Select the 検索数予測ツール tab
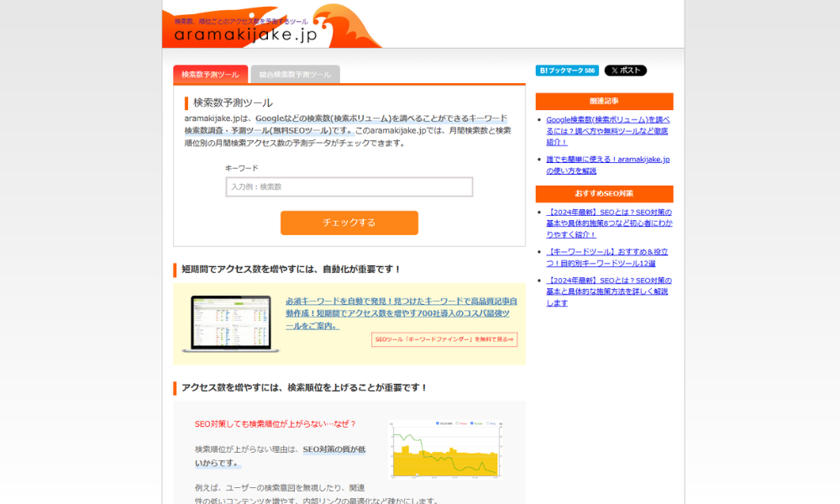 coord(210,74)
